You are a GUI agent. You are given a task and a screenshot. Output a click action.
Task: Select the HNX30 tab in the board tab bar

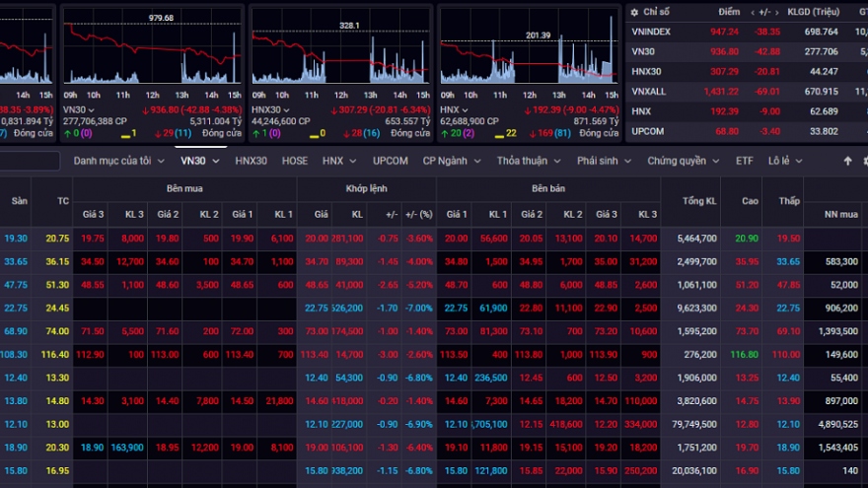click(x=251, y=161)
